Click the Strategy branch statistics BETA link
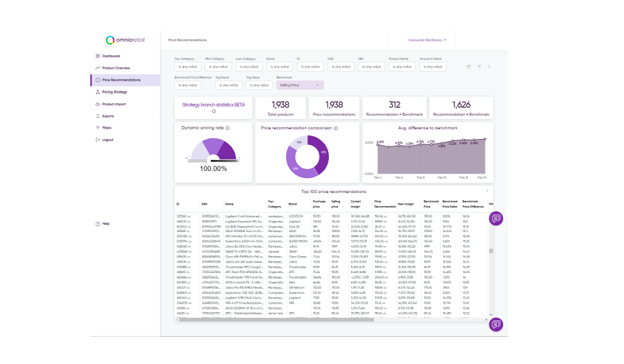The width and height of the screenshot is (624, 364). 213,105
